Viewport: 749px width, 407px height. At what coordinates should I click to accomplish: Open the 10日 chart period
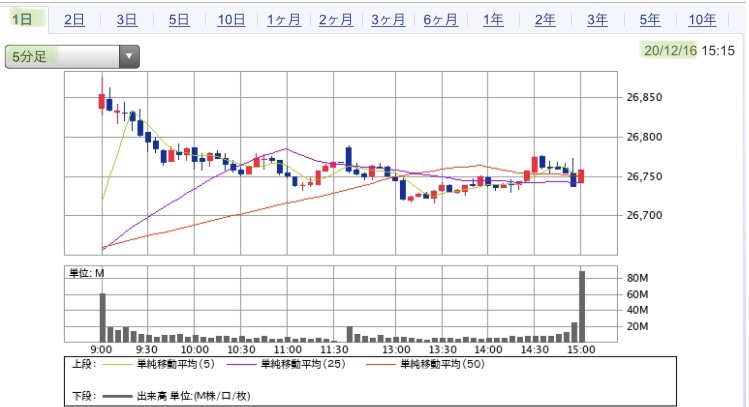click(x=231, y=20)
